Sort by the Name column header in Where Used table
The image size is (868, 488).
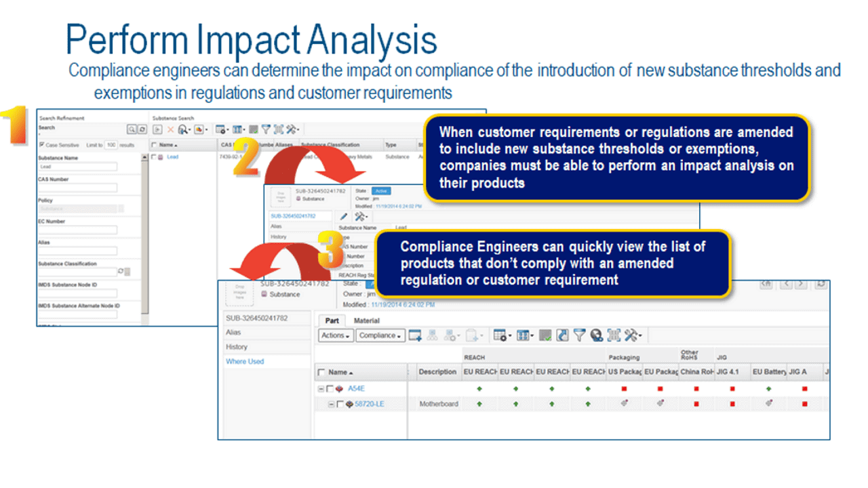tap(340, 373)
